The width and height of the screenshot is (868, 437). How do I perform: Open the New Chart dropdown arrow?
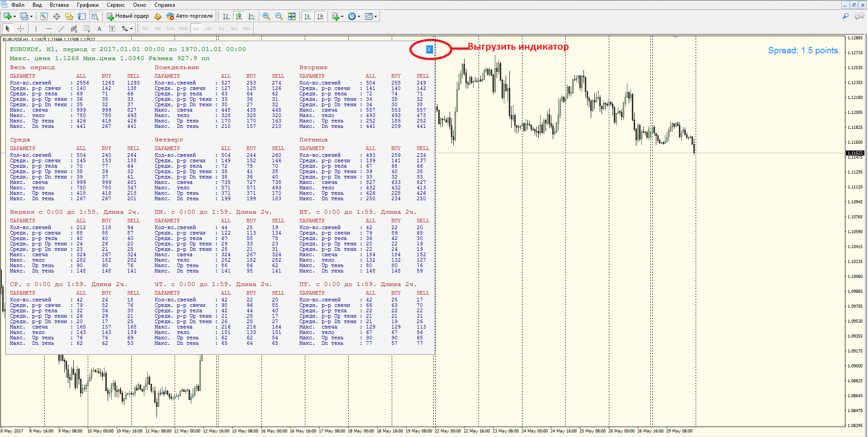click(x=14, y=17)
